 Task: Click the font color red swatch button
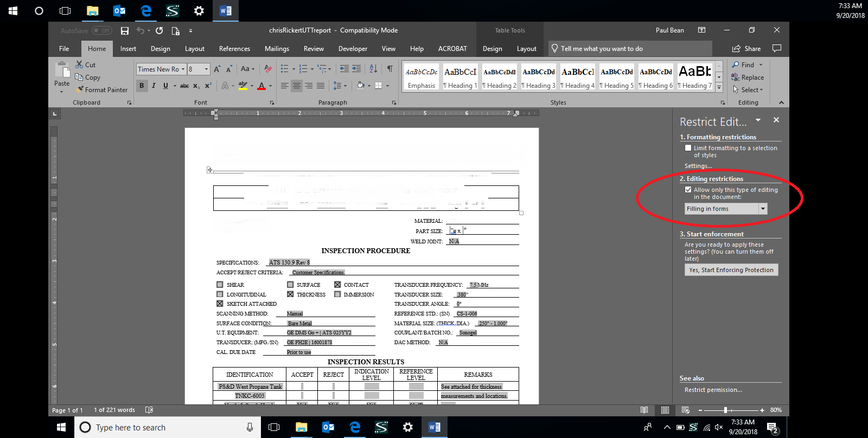(261, 86)
